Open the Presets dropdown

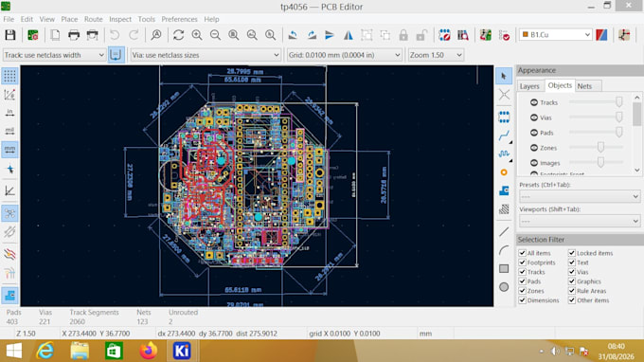coord(580,196)
